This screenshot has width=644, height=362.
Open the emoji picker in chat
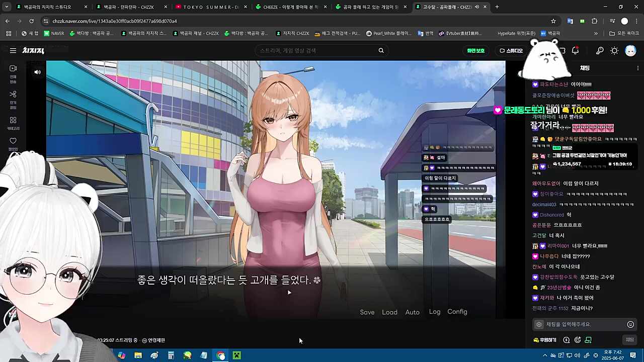pyautogui.click(x=630, y=324)
